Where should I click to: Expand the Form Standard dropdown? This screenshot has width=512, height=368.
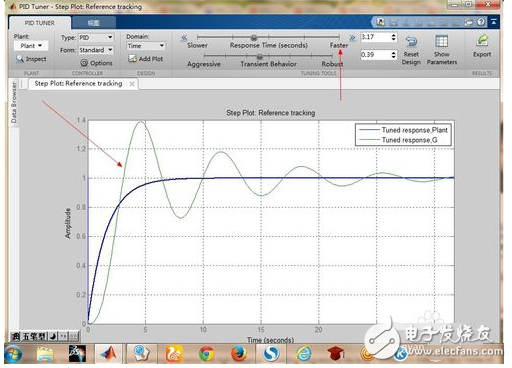(96, 50)
